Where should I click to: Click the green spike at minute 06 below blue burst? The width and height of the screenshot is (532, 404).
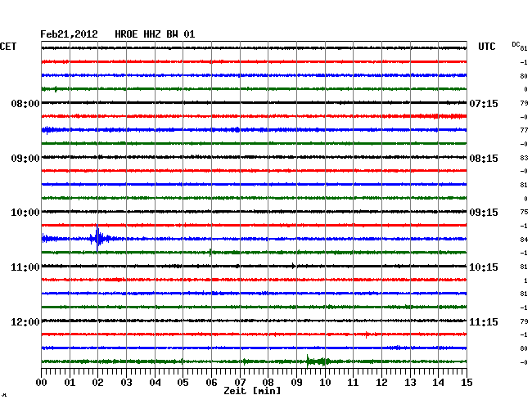tap(210, 253)
